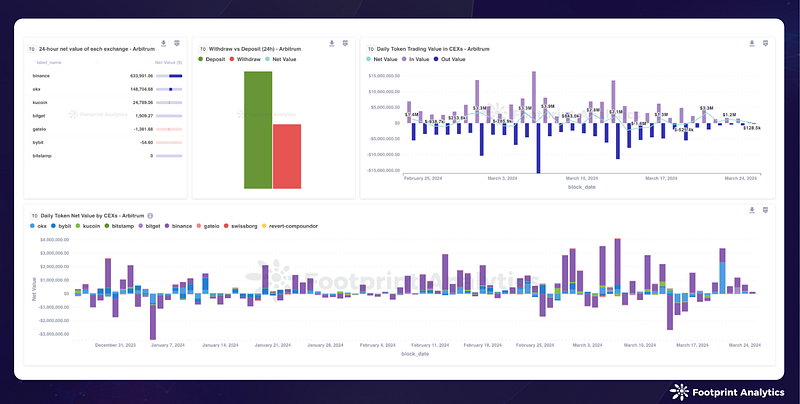Download the Daily Token Trading Value chart

tap(752, 43)
